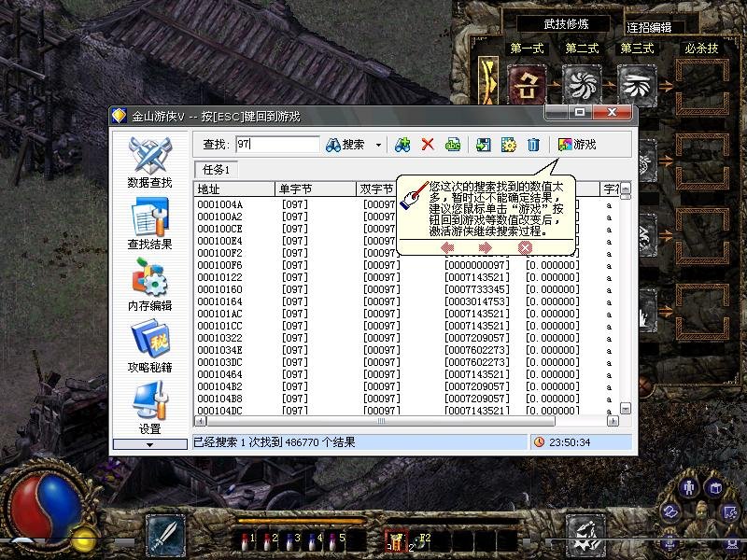
Task: Click the trash icon to clear results
Action: coord(533,146)
